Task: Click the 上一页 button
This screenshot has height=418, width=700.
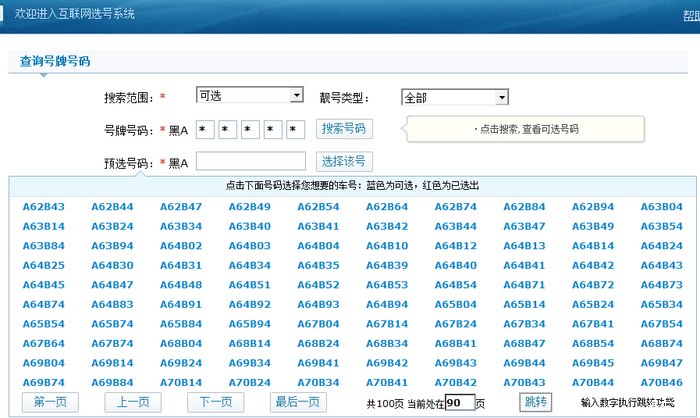Action: 133,402
